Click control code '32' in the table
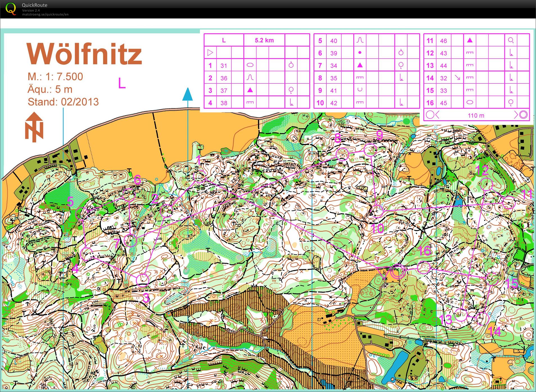 point(443,78)
